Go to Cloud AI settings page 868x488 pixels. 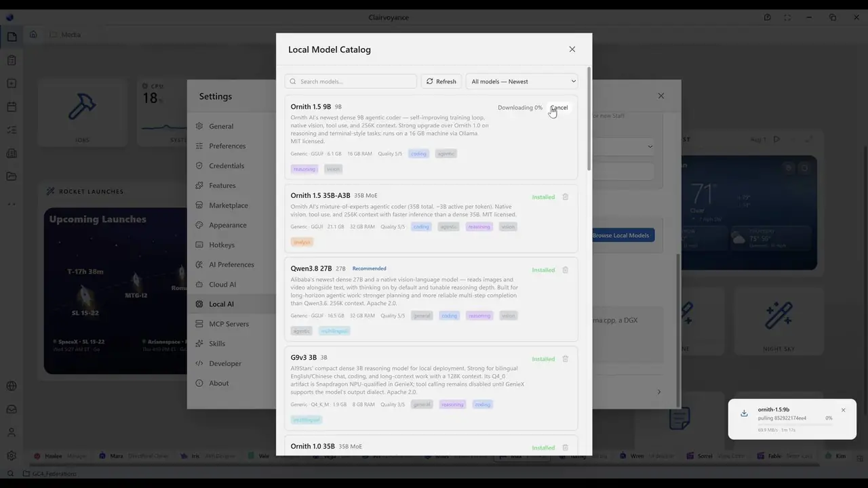(222, 285)
